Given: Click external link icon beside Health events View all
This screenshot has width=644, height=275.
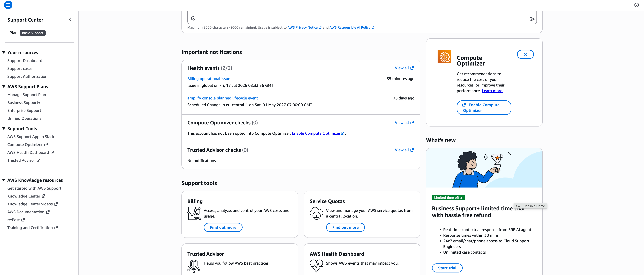Looking at the screenshot, I should pos(412,68).
